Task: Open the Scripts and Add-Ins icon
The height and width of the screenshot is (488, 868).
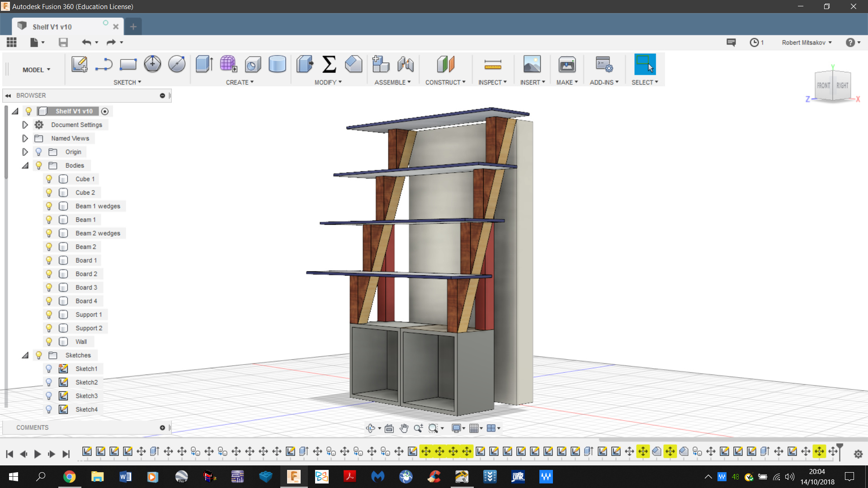Action: [x=604, y=64]
